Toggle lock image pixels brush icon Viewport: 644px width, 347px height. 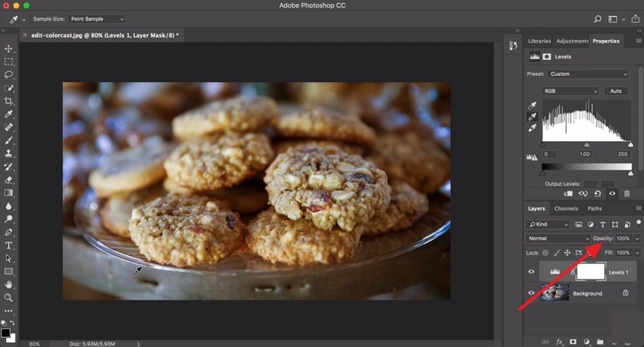pyautogui.click(x=557, y=253)
